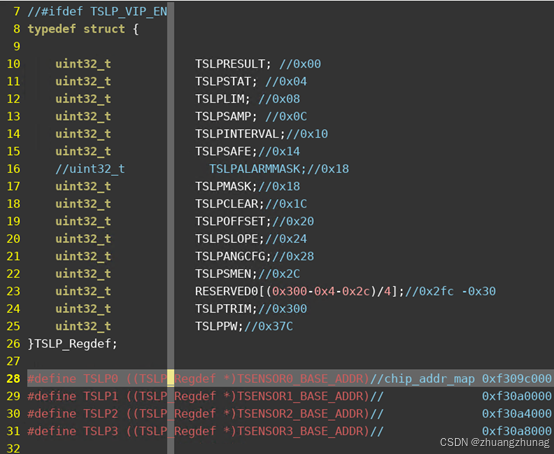Viewport: 554px width, 454px height.
Task: Click TSENSOR1_BASE_ADDR in the define
Action: 300,396
